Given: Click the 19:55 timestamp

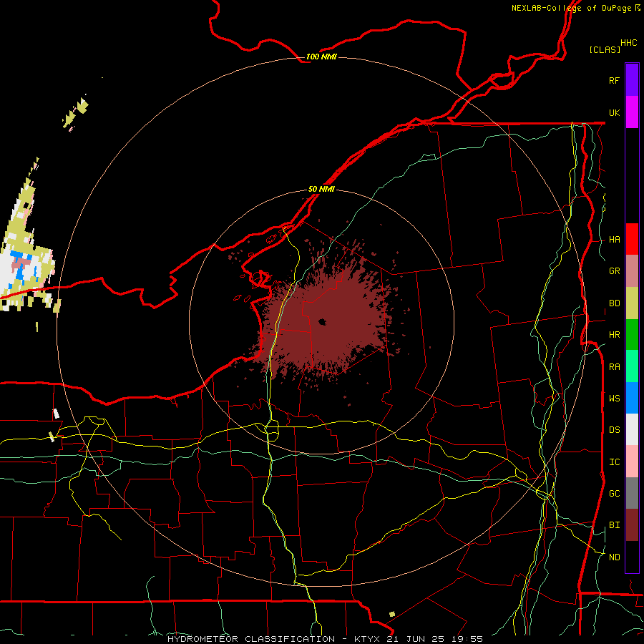Looking at the screenshot, I should coord(469,639).
